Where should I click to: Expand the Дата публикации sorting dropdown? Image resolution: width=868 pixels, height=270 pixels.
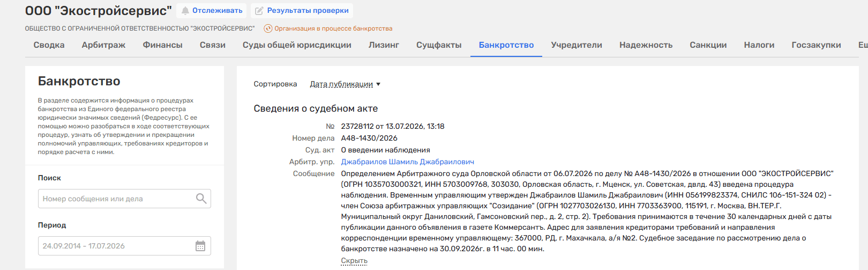click(x=345, y=84)
